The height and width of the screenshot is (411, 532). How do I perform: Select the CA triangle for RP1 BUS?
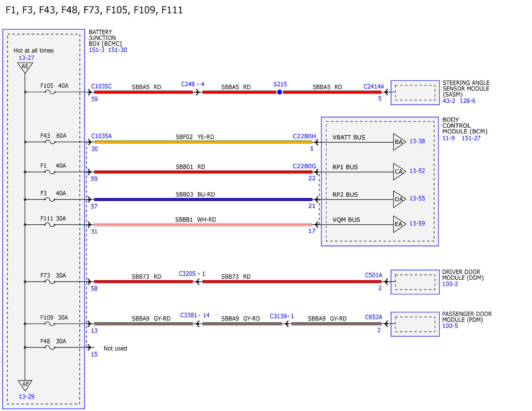pyautogui.click(x=399, y=172)
